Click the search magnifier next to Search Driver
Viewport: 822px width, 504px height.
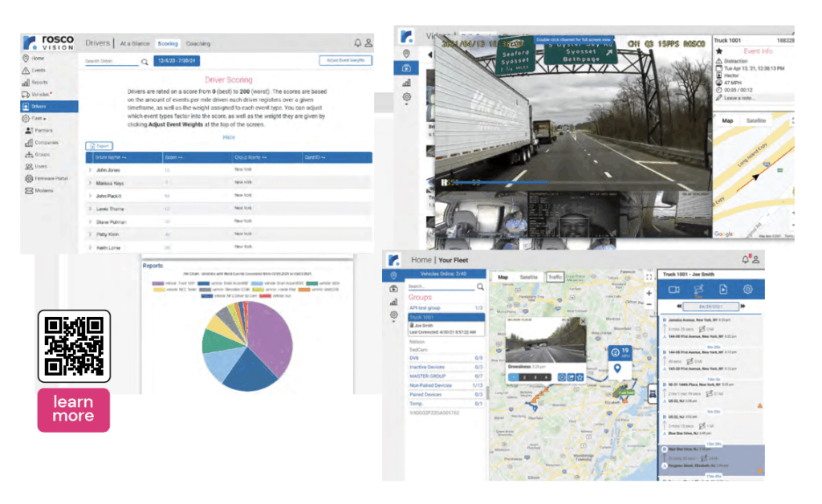[x=145, y=61]
